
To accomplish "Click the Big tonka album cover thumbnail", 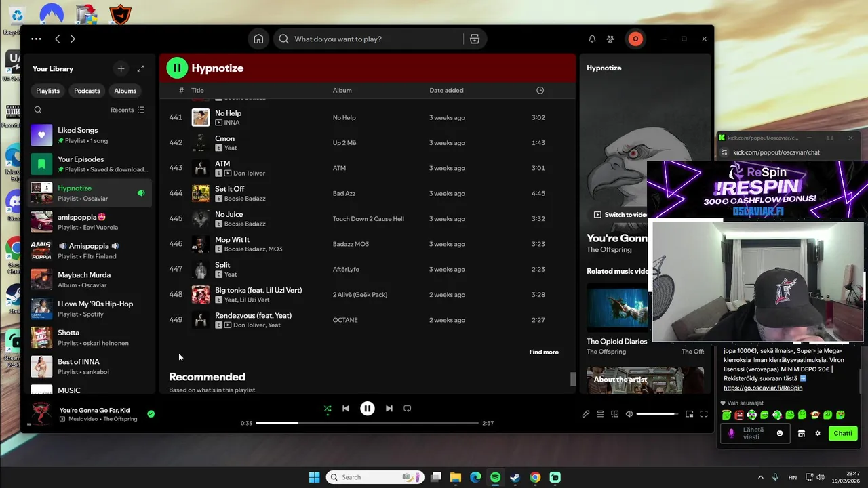I will [201, 295].
